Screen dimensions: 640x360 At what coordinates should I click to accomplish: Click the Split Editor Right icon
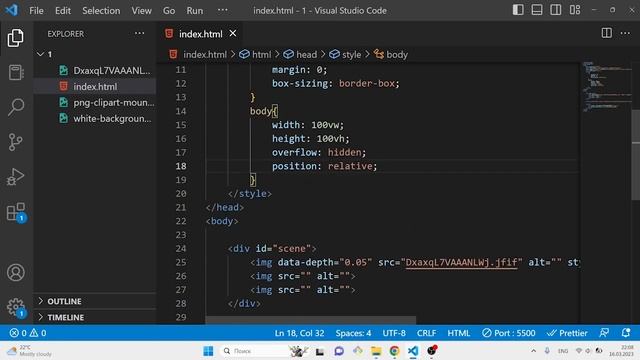coord(607,33)
